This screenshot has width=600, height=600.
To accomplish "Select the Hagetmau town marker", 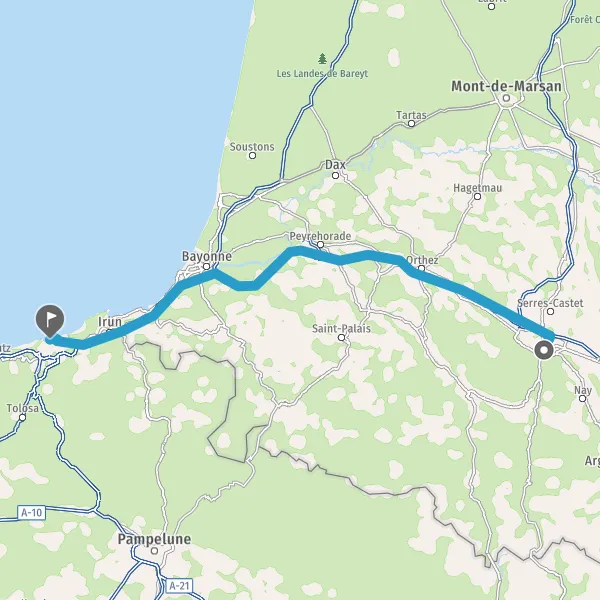I will pyautogui.click(x=478, y=196).
